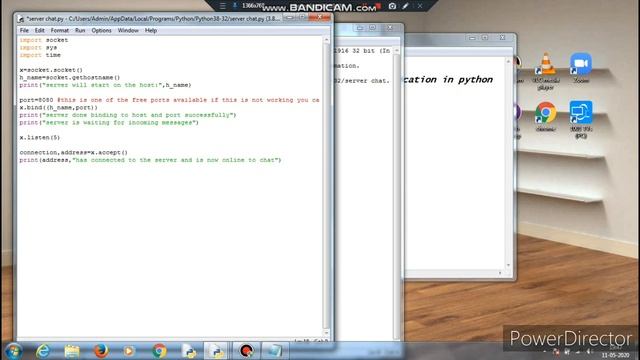Switch to active Python IDLE taskbar button
Viewport: 640px width, 360px height.
(x=216, y=351)
